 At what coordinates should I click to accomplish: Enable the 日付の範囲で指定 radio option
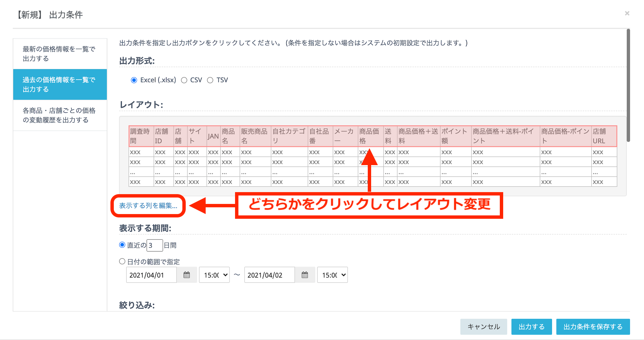pyautogui.click(x=122, y=261)
